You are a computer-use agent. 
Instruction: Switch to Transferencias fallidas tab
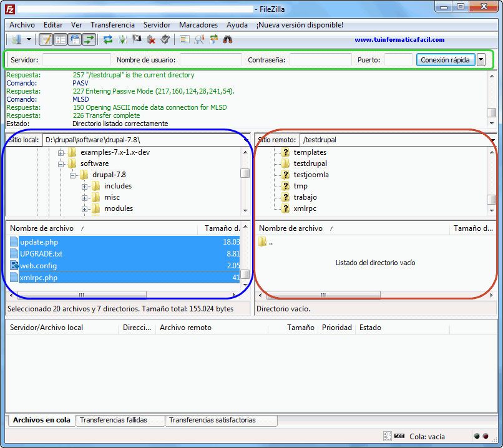[x=120, y=420]
